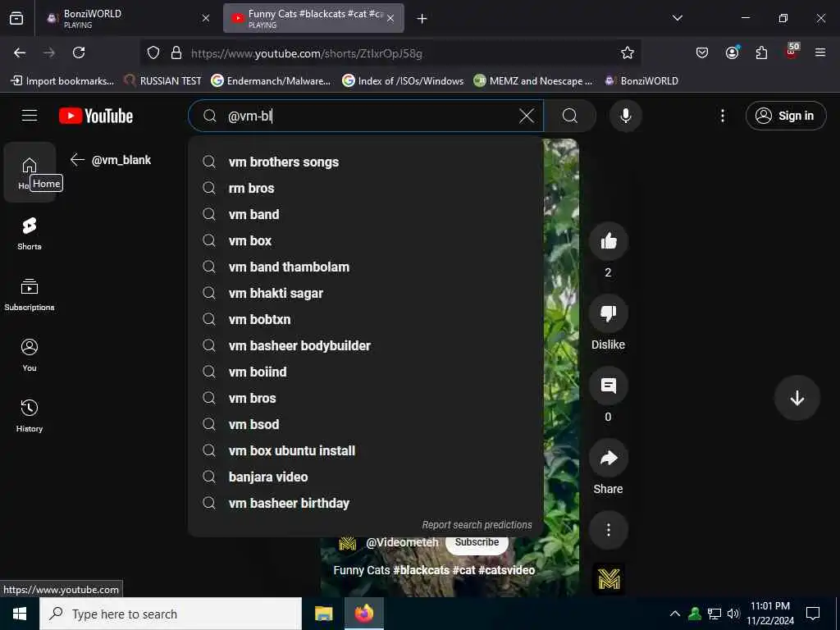This screenshot has height=630, width=840.
Task: Open the RUSSIAN TEST bookmark
Action: (162, 81)
